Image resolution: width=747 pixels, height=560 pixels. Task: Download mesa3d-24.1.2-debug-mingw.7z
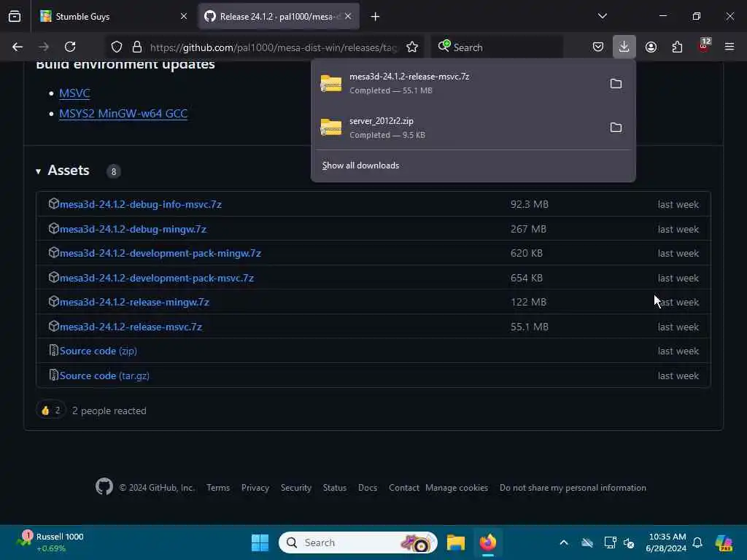(x=133, y=229)
